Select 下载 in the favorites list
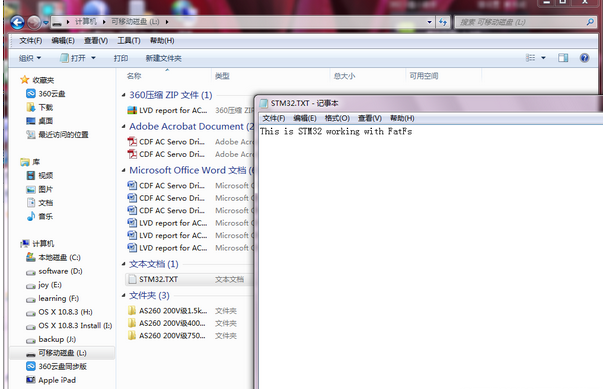 [40, 107]
